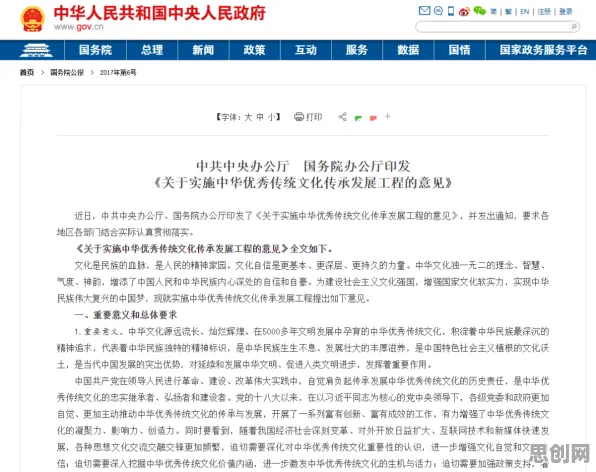Switch to traditional Chinese 繁

coord(508,12)
